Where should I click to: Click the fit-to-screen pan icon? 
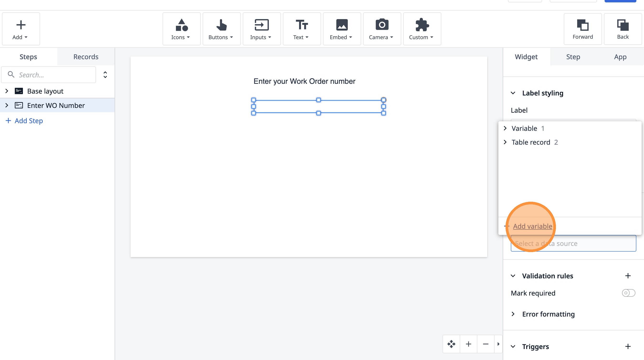point(451,344)
